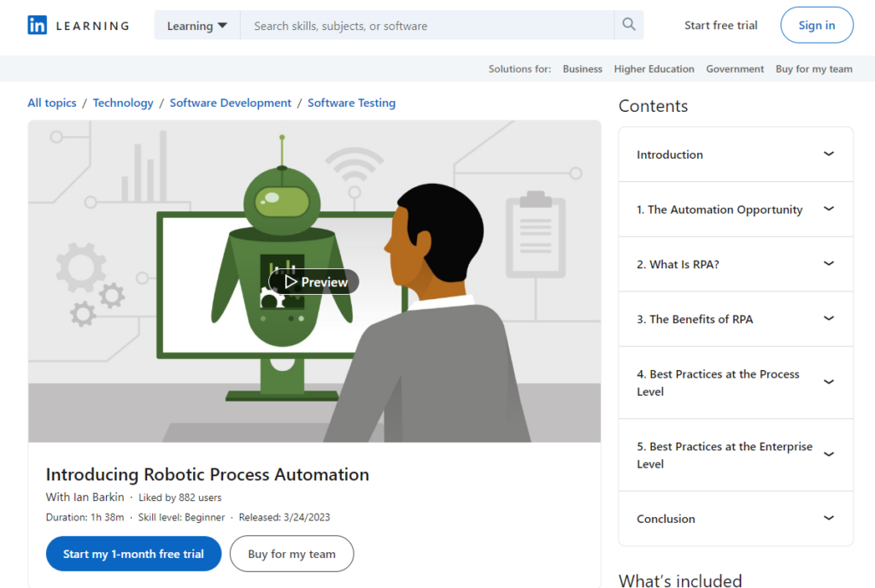Expand the Introduction section chevron

pos(829,154)
